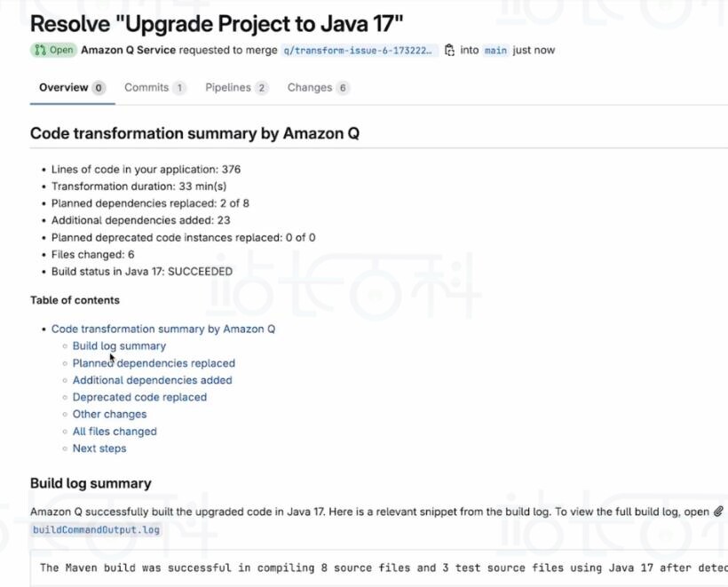Viewport: 728px width, 587px height.
Task: Jump to Code transformation summary contents link
Action: click(163, 329)
